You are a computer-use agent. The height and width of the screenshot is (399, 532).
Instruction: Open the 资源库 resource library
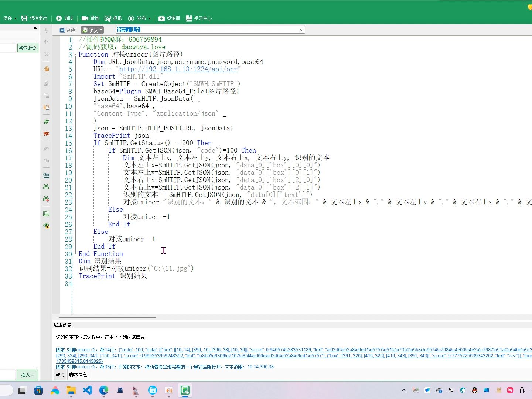click(x=169, y=18)
